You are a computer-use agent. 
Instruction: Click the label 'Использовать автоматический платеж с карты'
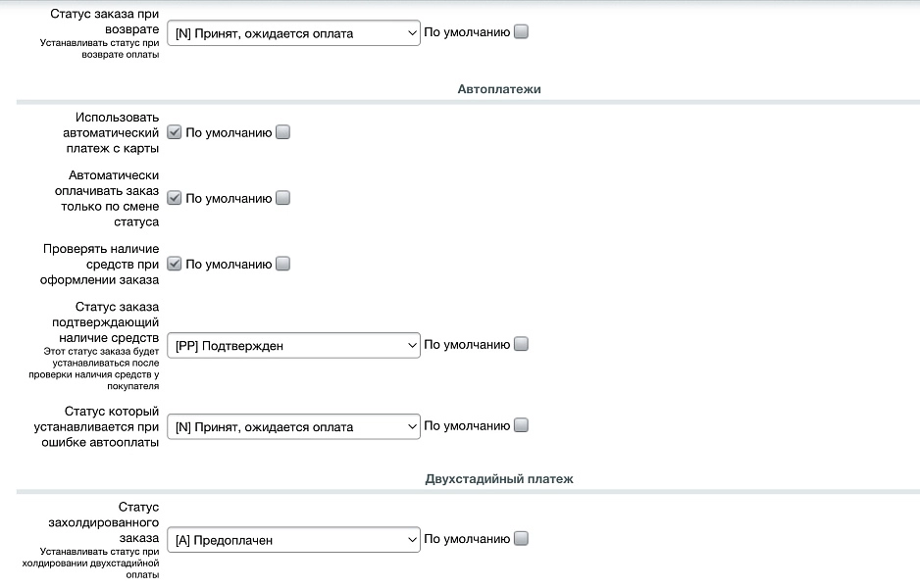point(111,132)
